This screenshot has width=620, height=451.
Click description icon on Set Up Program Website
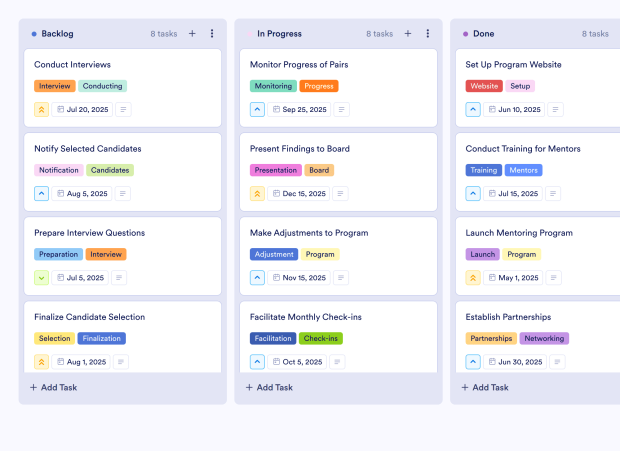click(555, 110)
